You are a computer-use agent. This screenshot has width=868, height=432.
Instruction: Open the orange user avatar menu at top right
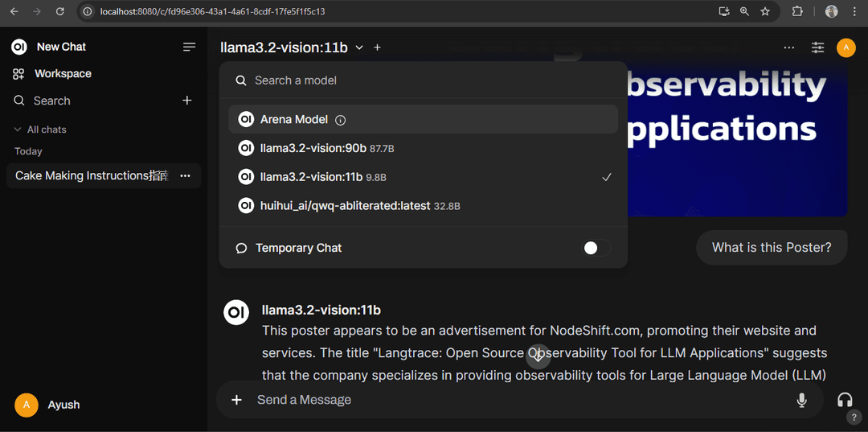pos(845,47)
